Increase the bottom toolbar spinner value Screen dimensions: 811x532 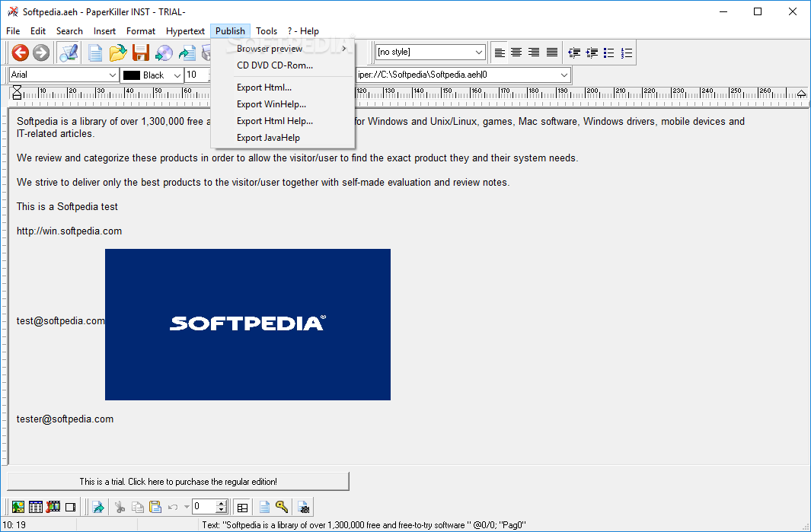click(222, 504)
